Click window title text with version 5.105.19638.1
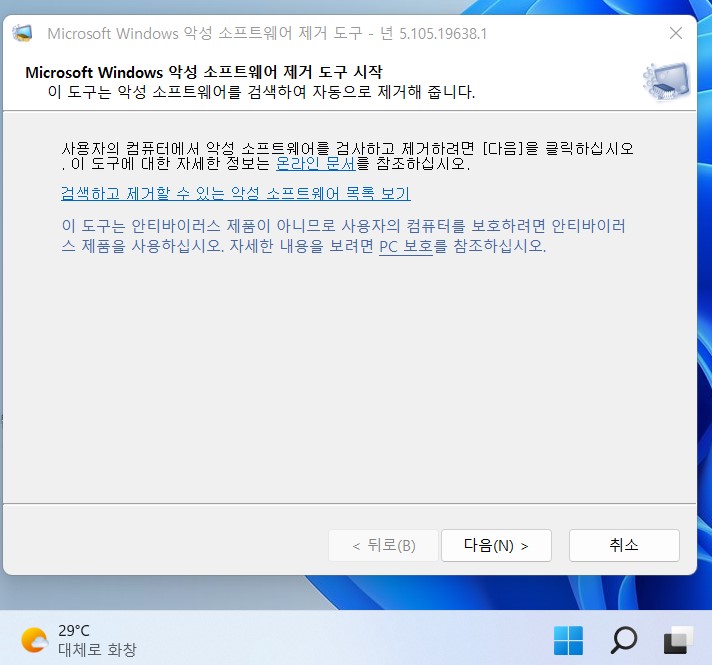Image resolution: width=712 pixels, height=665 pixels. click(x=267, y=34)
